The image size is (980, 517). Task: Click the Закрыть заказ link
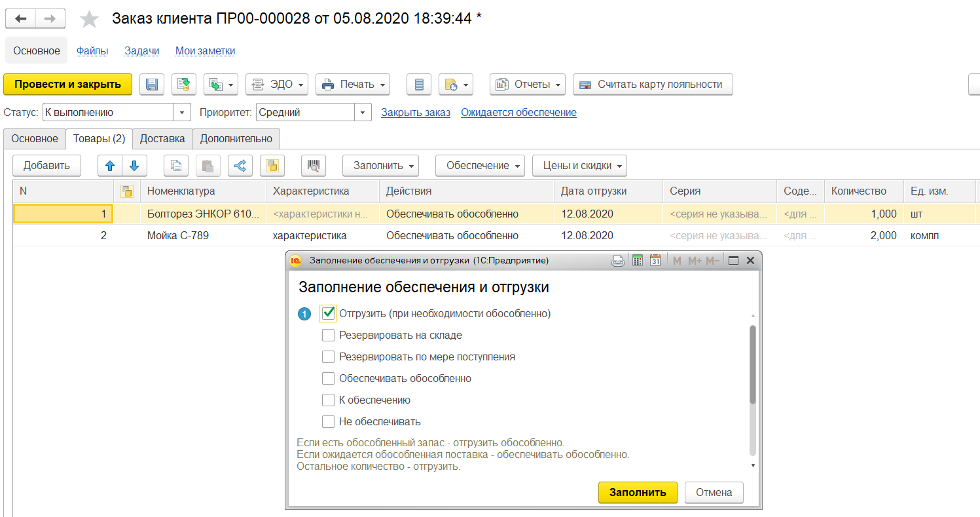coord(416,113)
